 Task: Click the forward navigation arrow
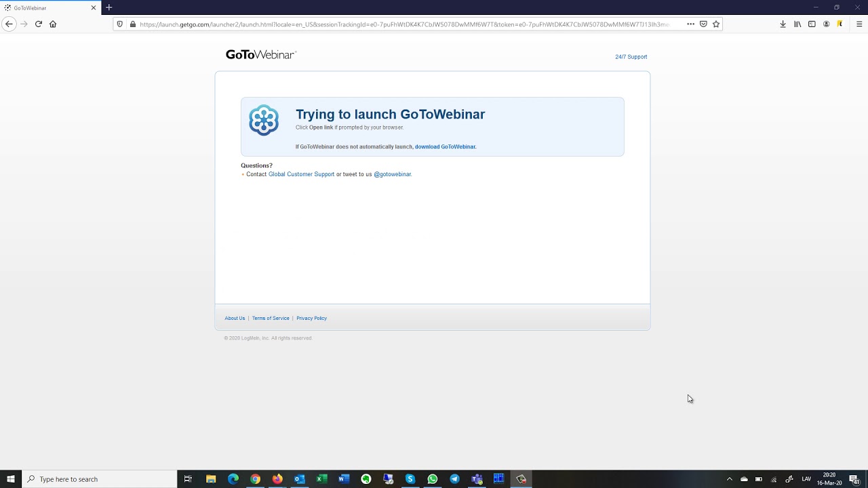tap(24, 24)
